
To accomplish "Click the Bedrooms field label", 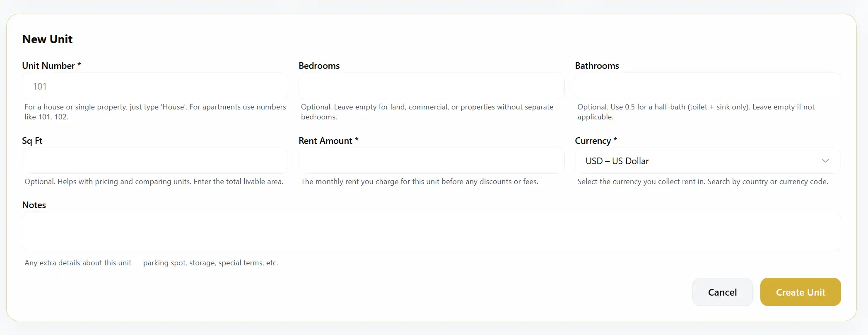I will click(319, 66).
